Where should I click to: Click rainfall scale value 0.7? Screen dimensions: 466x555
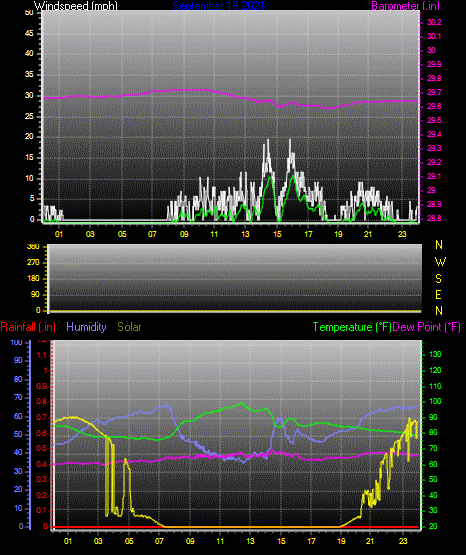(x=42, y=417)
